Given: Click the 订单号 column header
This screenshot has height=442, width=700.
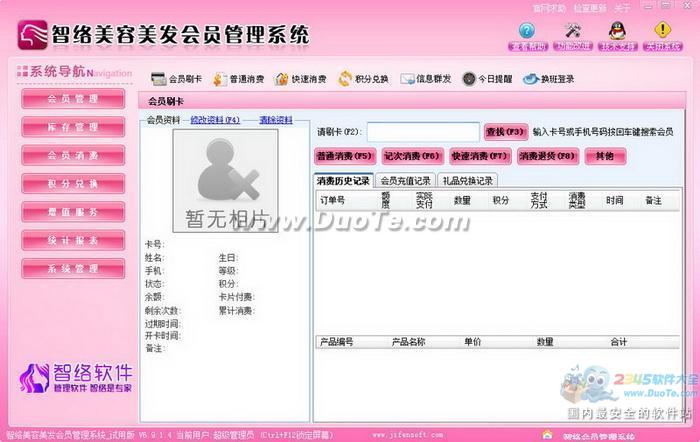Looking at the screenshot, I should (333, 200).
